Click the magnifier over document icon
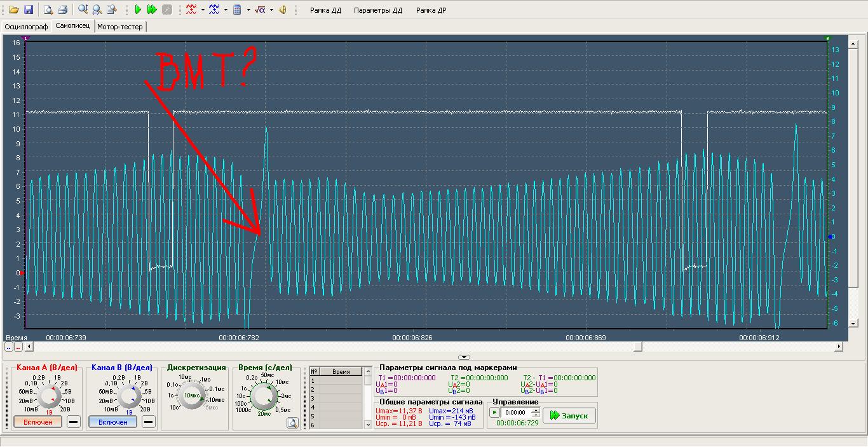The image size is (868, 447). 112,10
